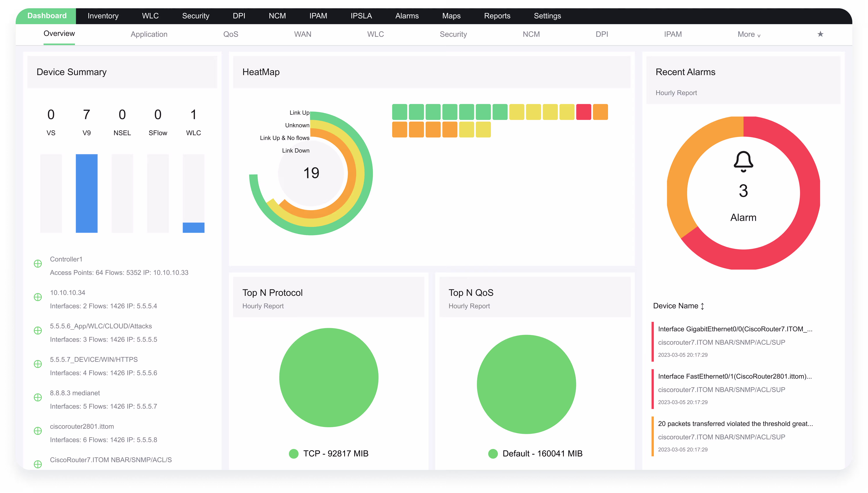Select the Overview tab
This screenshot has height=493, width=868.
(x=59, y=34)
